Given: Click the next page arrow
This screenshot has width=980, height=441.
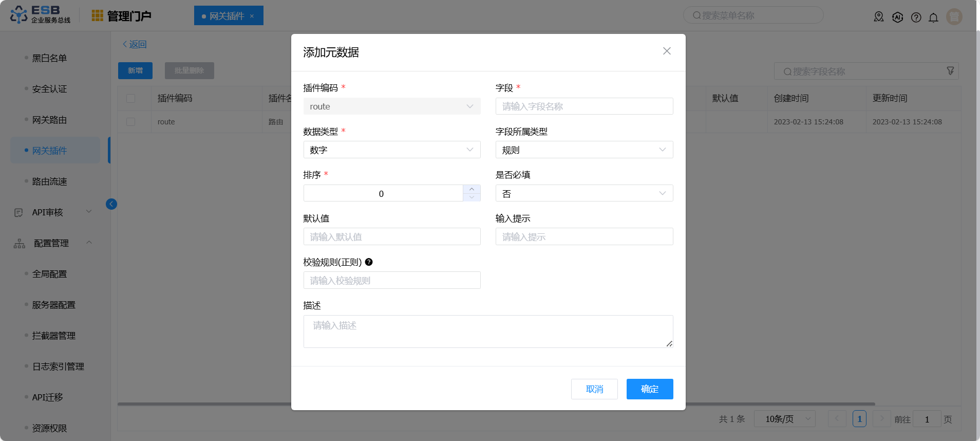Looking at the screenshot, I should [x=882, y=419].
